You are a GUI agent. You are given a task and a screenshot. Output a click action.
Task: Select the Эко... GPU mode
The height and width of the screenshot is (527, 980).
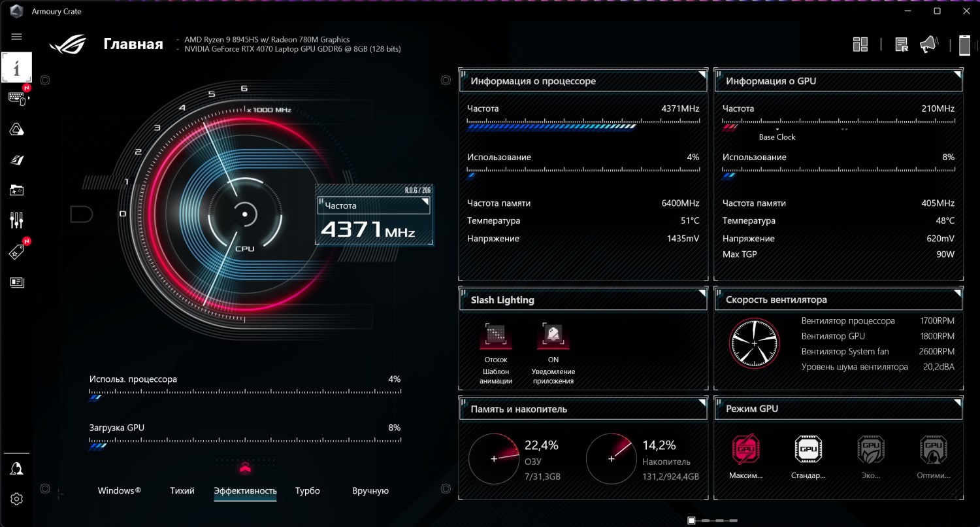pyautogui.click(x=871, y=449)
